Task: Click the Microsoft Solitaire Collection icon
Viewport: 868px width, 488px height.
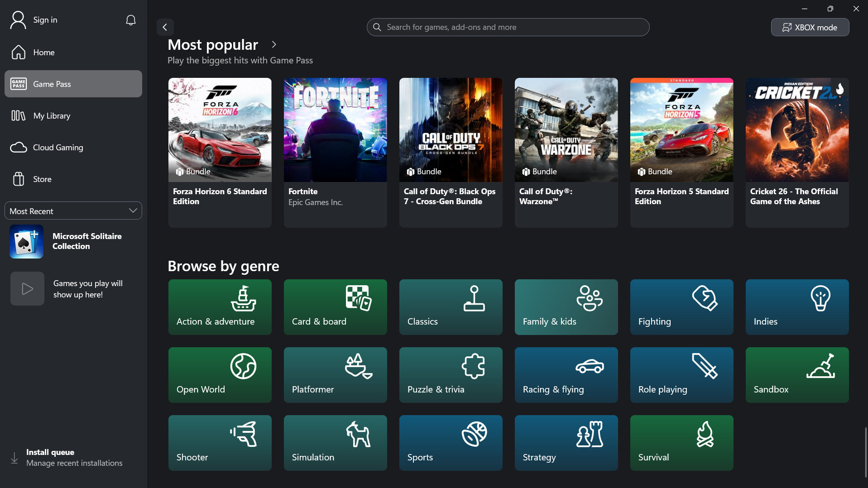Action: tap(27, 241)
